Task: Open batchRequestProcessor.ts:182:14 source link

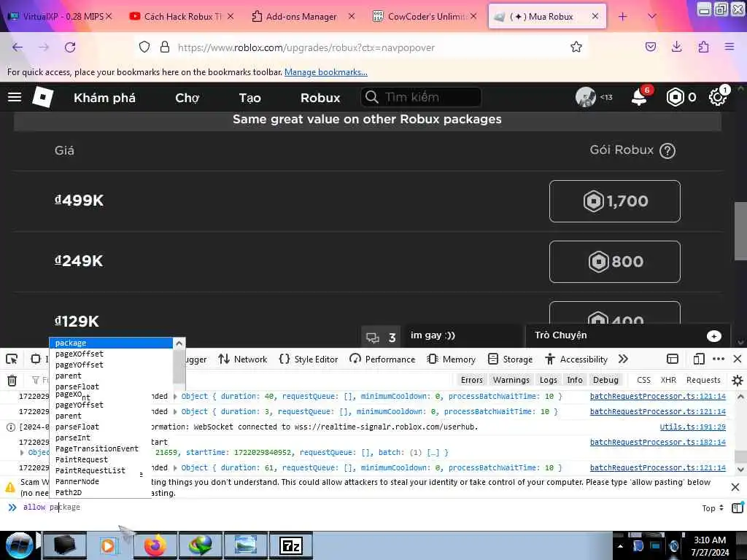Action: (x=657, y=442)
